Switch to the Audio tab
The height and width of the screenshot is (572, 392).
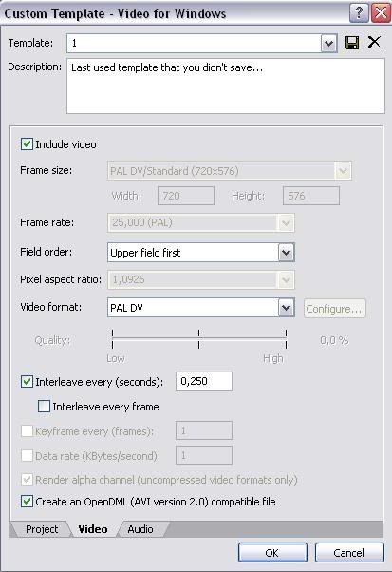click(140, 529)
